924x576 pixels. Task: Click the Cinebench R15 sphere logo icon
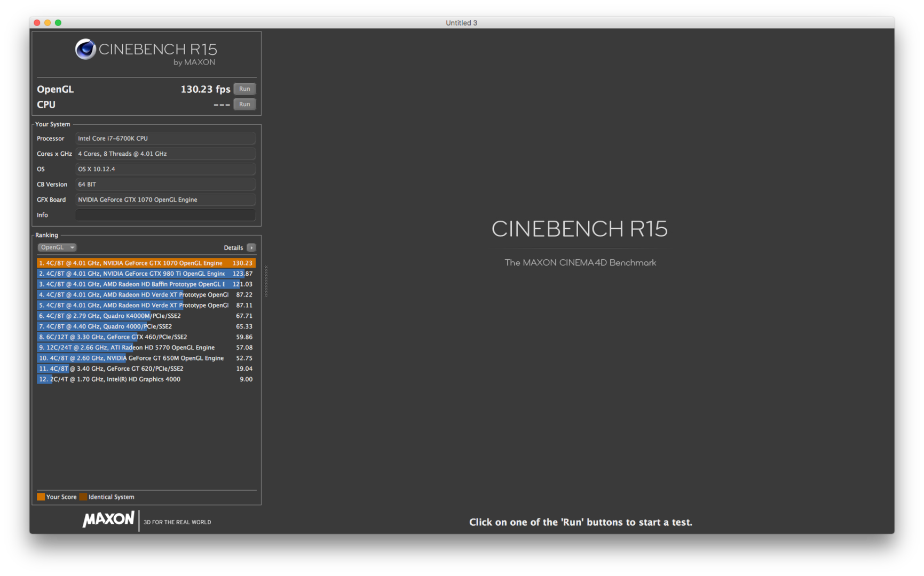pyautogui.click(x=85, y=50)
